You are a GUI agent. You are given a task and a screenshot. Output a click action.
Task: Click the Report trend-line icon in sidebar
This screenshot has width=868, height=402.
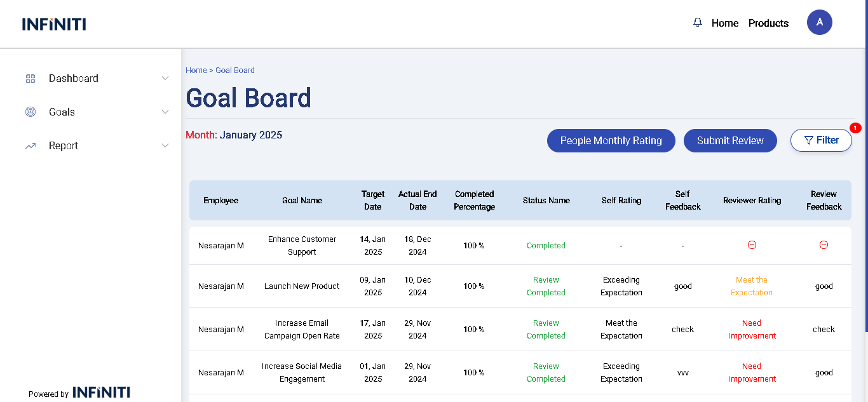30,146
